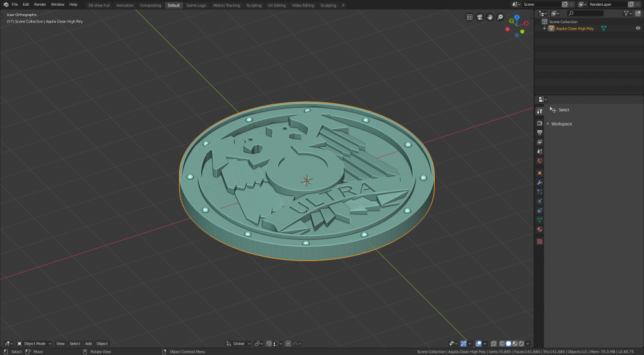Switch to solid viewport shading mode
The height and width of the screenshot is (355, 644).
tap(508, 343)
